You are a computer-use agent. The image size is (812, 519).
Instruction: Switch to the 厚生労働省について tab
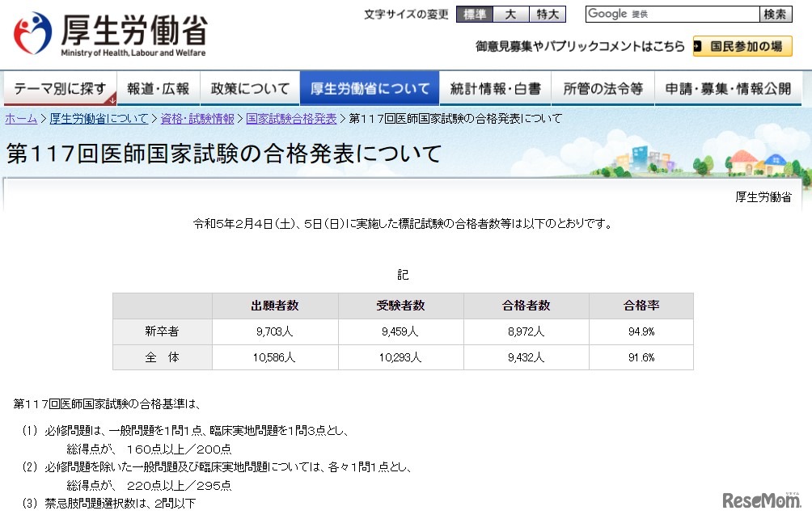[x=370, y=88]
